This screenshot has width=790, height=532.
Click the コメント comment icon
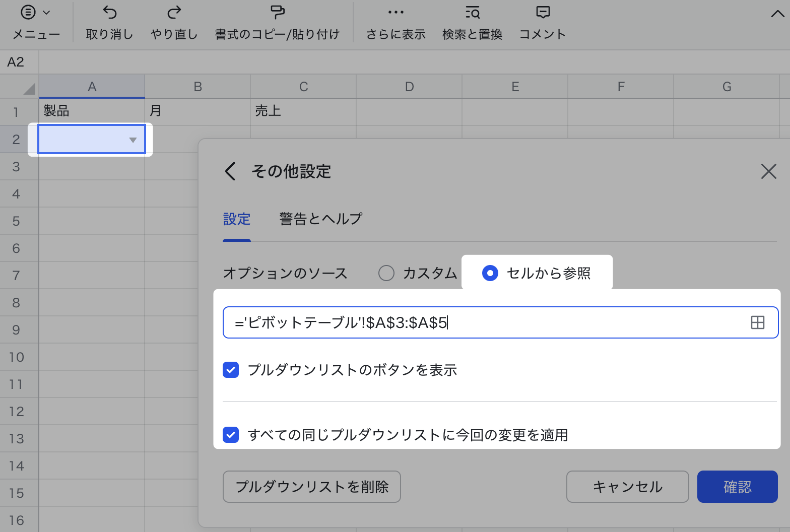[x=543, y=13]
